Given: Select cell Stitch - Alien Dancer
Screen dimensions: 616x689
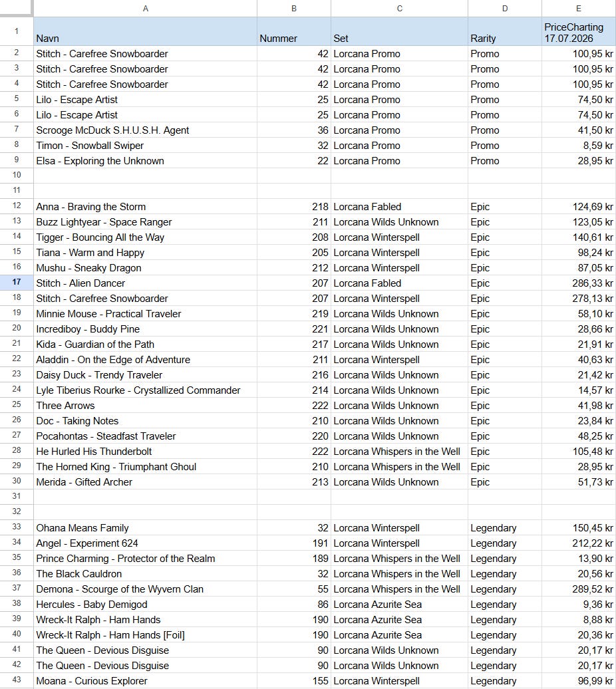Looking at the screenshot, I should [146, 283].
